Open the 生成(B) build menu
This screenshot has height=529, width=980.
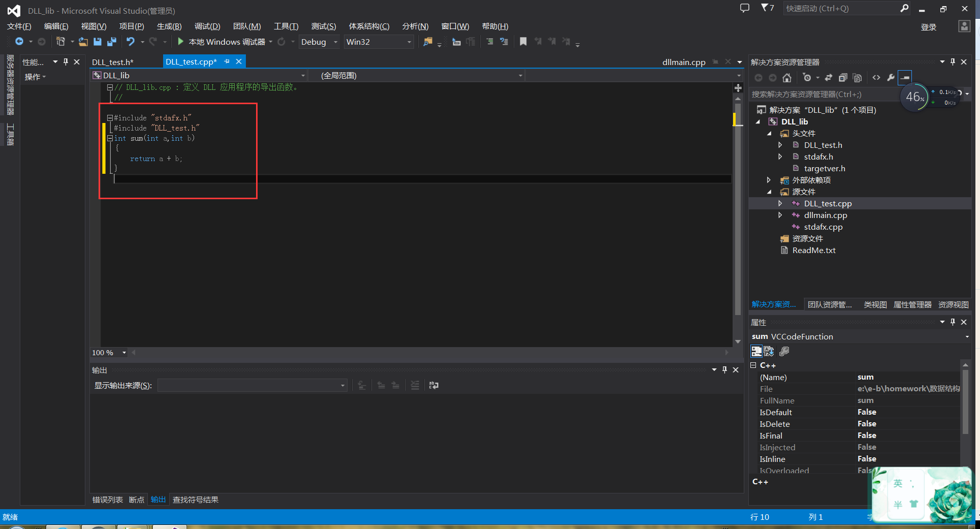(169, 26)
